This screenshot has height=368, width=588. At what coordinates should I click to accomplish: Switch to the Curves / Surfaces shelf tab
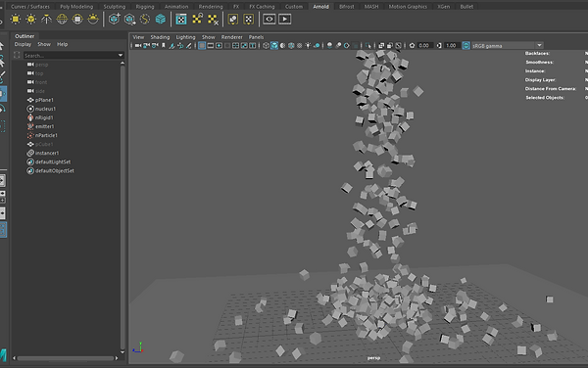[x=30, y=7]
